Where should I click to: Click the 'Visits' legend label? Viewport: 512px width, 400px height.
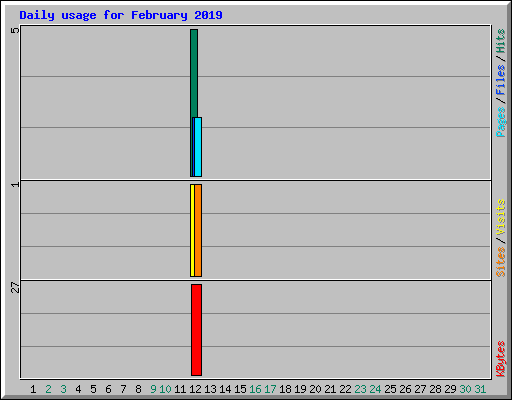pyautogui.click(x=500, y=218)
